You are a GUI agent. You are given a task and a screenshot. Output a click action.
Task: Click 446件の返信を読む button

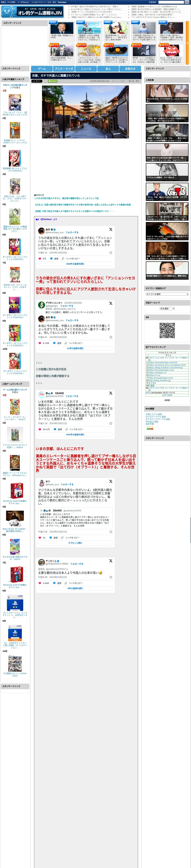coord(75,264)
